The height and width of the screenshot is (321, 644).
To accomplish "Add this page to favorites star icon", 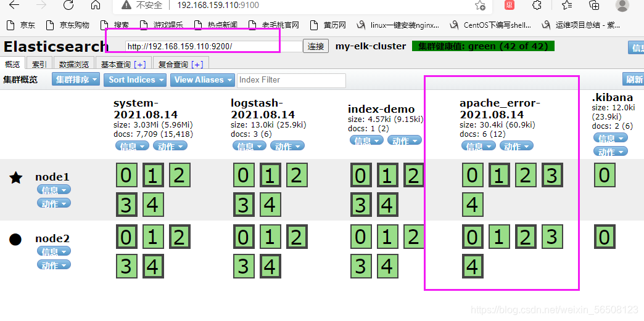I will (480, 6).
